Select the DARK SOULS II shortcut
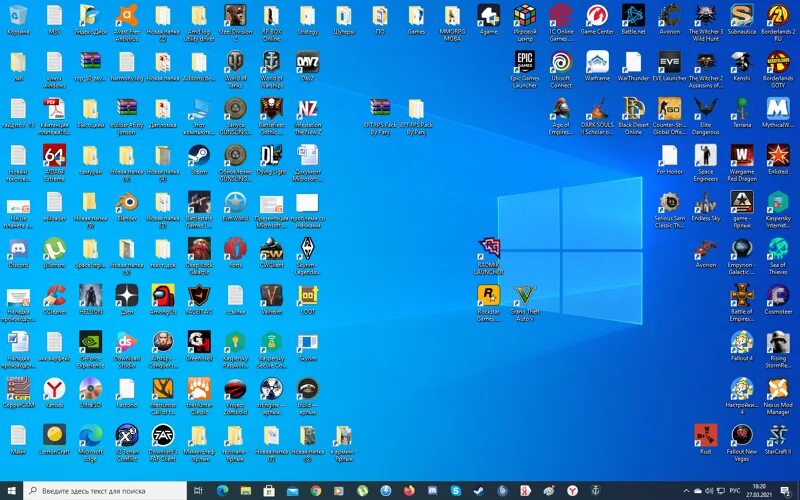The image size is (800, 500). point(597,109)
